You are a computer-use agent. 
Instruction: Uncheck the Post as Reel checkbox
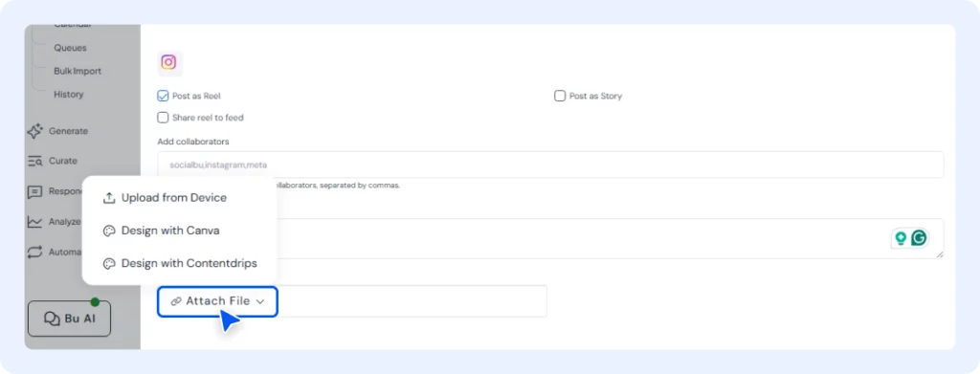[163, 97]
